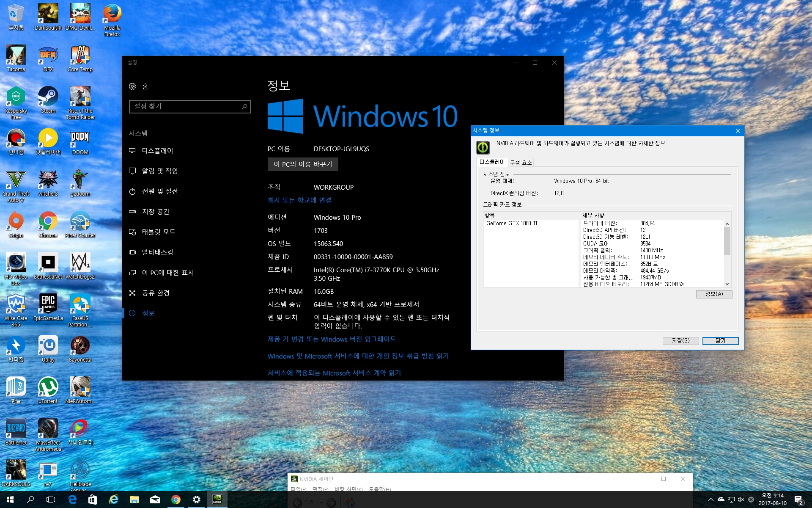Open the Uplay desktop shortcut
812x508 pixels.
tap(48, 349)
